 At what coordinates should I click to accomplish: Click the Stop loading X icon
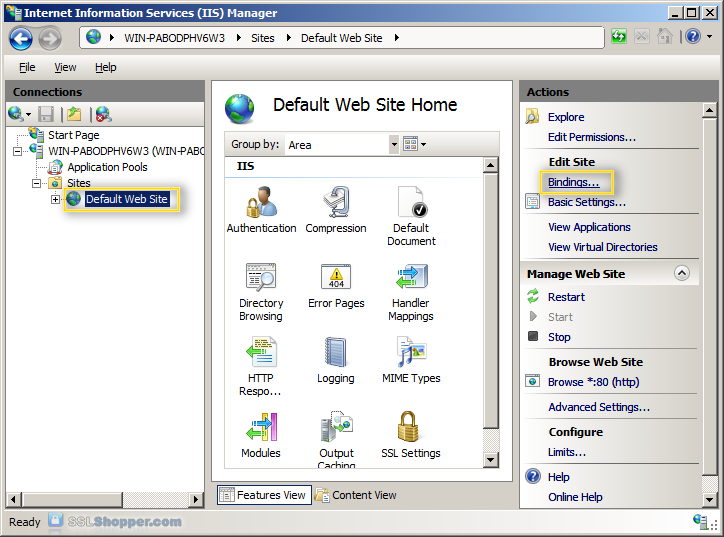pyautogui.click(x=642, y=36)
